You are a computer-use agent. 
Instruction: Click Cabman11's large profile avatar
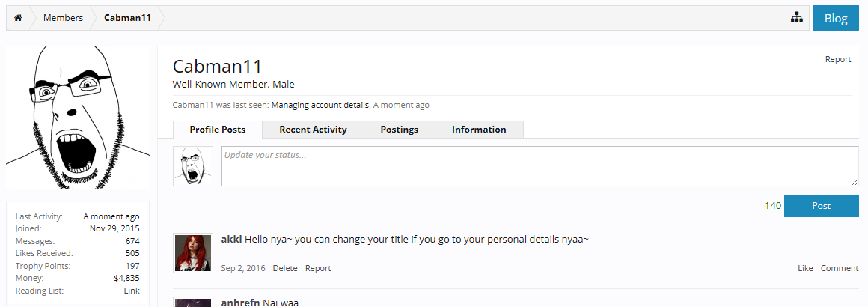78,117
